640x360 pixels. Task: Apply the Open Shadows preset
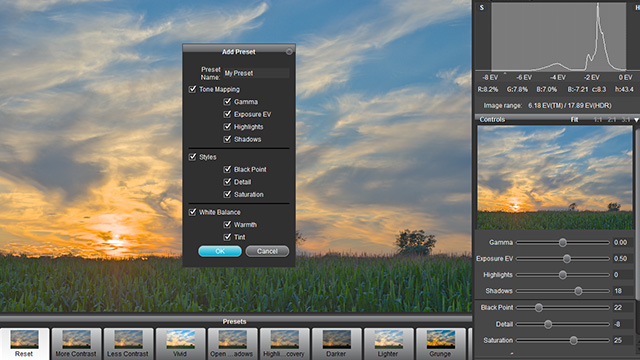pos(232,344)
